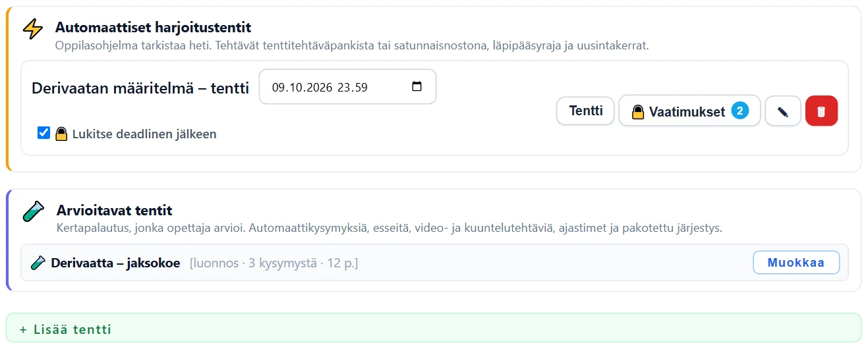The height and width of the screenshot is (349, 868).
Task: Click the lightning bolt icon for automatic practice exams
Action: [x=32, y=29]
